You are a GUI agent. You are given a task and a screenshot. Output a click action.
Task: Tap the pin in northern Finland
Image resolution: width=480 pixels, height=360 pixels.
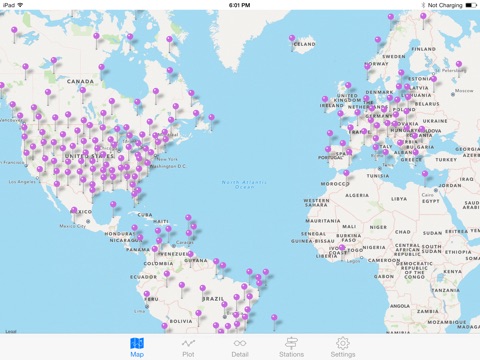[423, 16]
